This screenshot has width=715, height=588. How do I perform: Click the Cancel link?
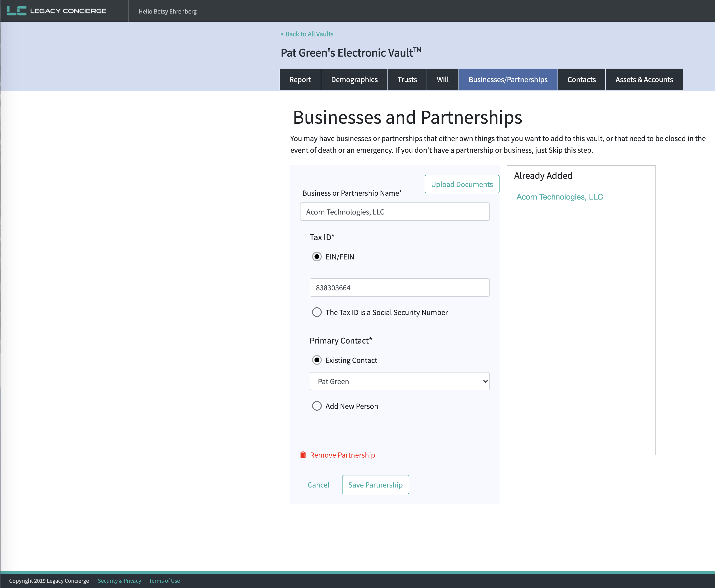[318, 485]
